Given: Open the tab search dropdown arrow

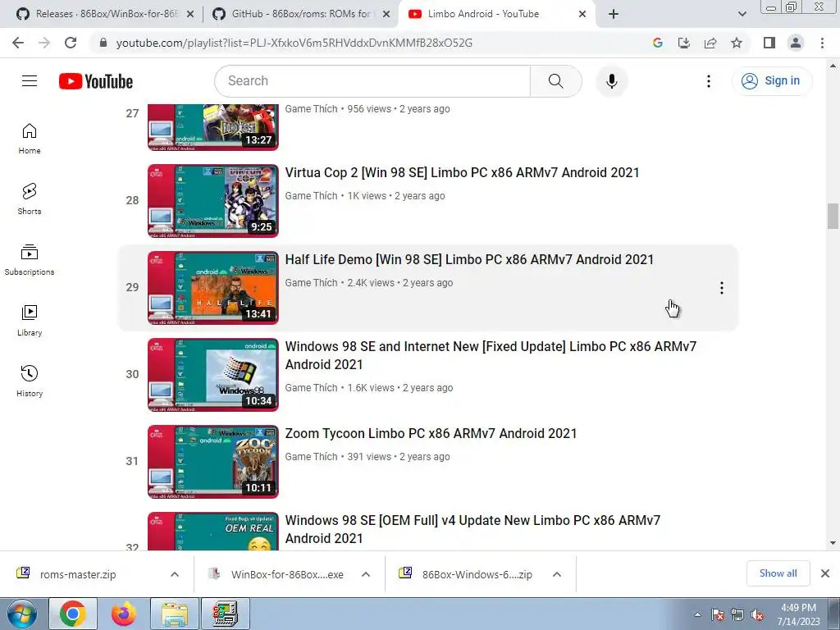Looking at the screenshot, I should coord(742,14).
